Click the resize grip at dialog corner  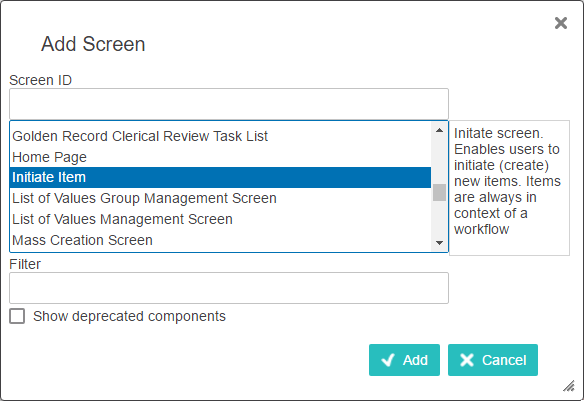[569, 386]
